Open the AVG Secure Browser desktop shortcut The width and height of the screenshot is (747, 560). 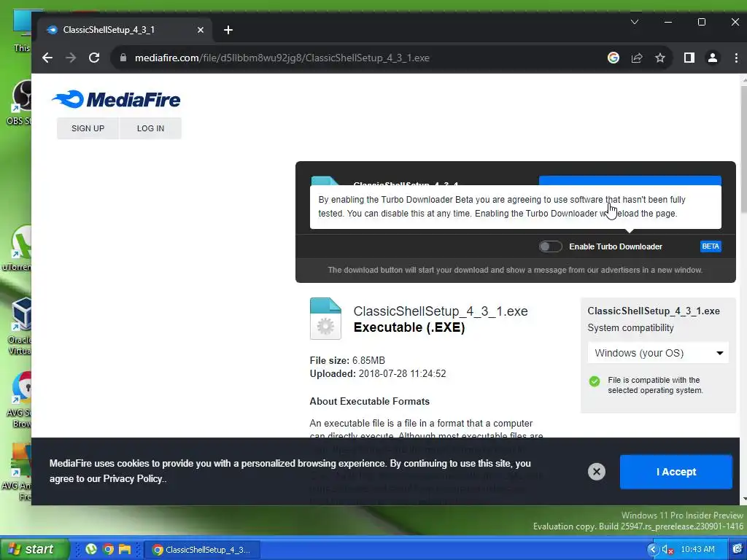tap(20, 400)
